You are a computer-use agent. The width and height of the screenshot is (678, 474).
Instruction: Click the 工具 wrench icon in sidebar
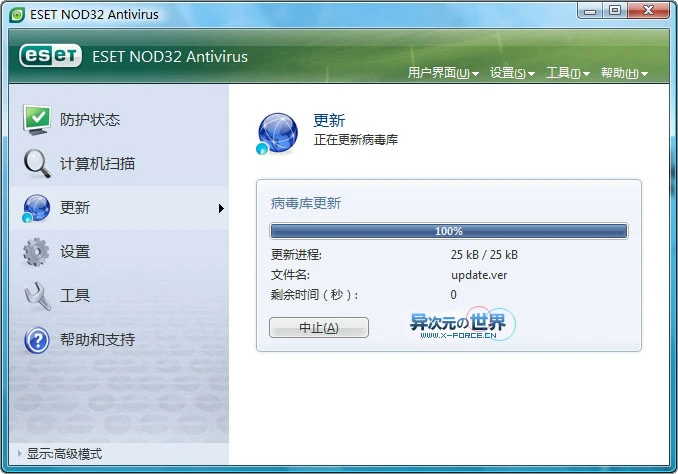coord(37,296)
